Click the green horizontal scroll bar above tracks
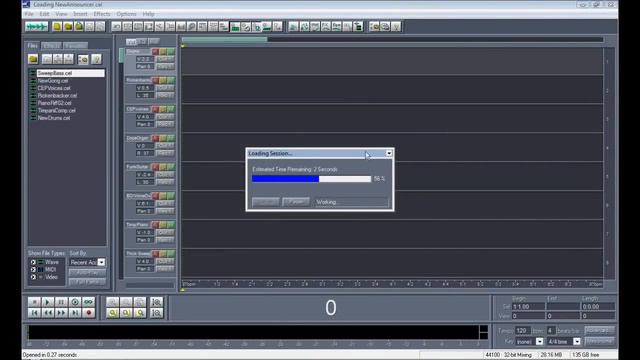This screenshot has height=360, width=640. click(x=225, y=39)
